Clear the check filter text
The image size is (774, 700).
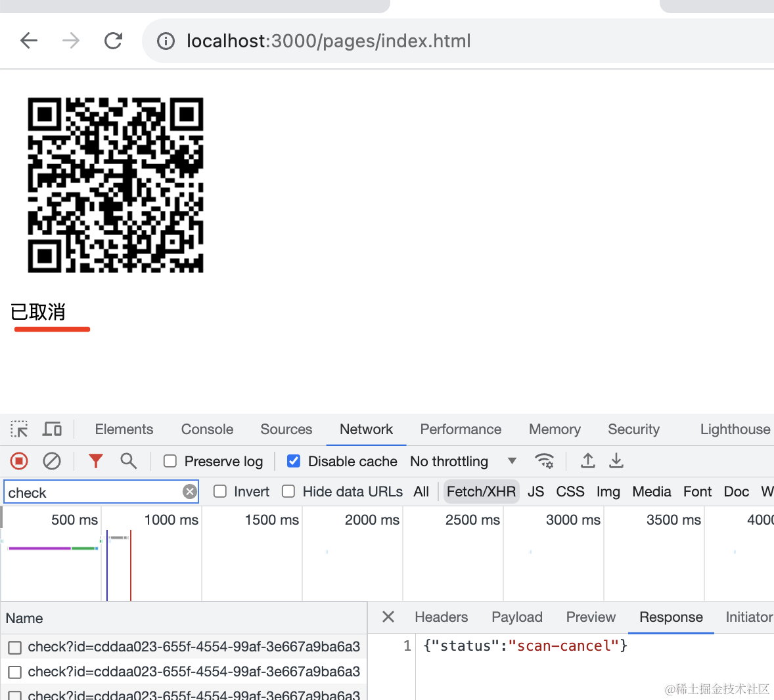pyautogui.click(x=190, y=492)
